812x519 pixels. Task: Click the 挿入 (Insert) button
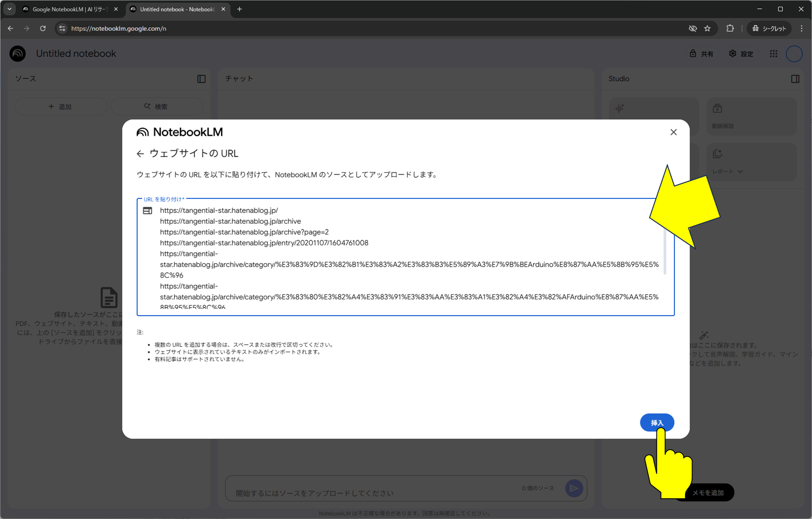657,423
